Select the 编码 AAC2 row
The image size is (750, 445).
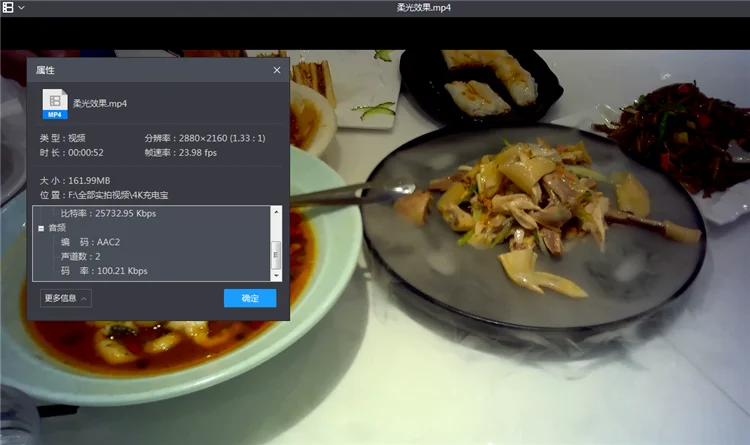(90, 242)
